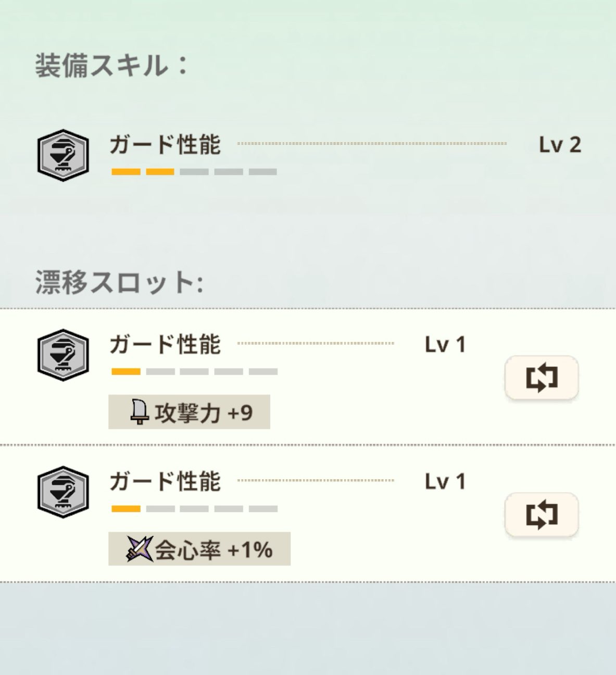Tap the level bar of second drift slot

(x=194, y=509)
